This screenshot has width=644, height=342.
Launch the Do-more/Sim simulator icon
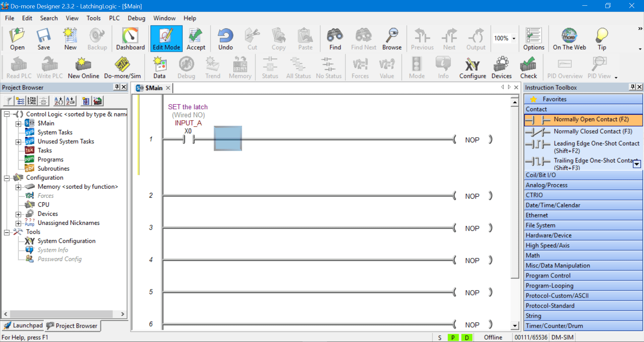pos(122,66)
